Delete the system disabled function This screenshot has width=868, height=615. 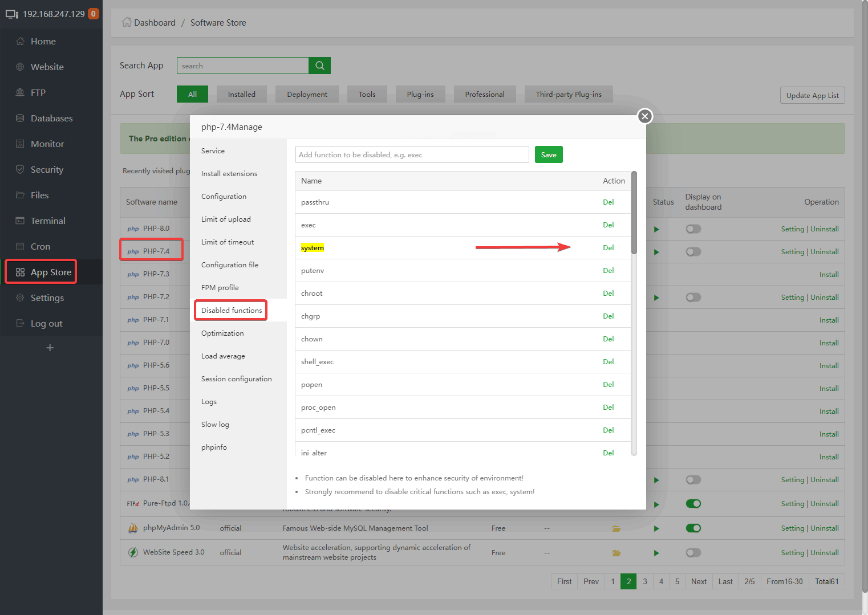[x=608, y=248]
